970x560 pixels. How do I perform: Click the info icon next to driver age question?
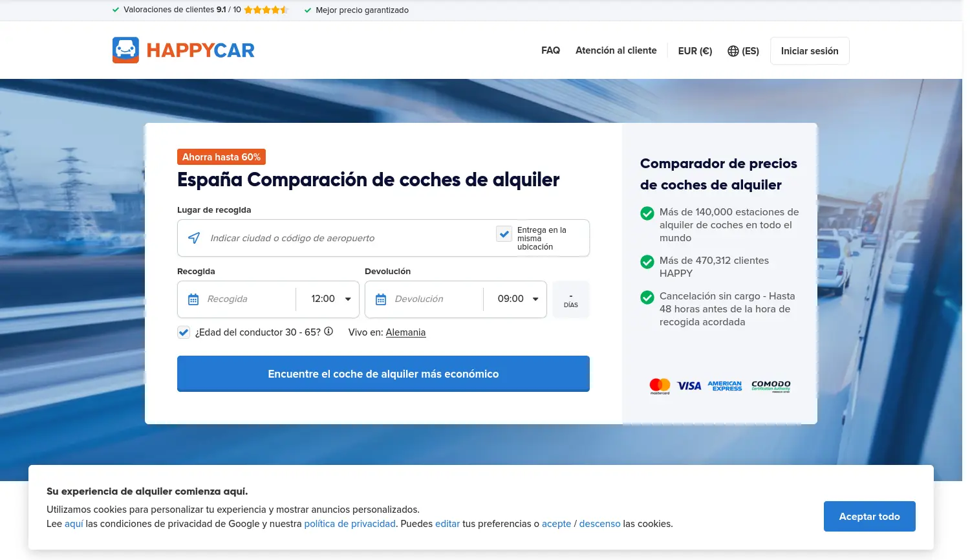(329, 331)
